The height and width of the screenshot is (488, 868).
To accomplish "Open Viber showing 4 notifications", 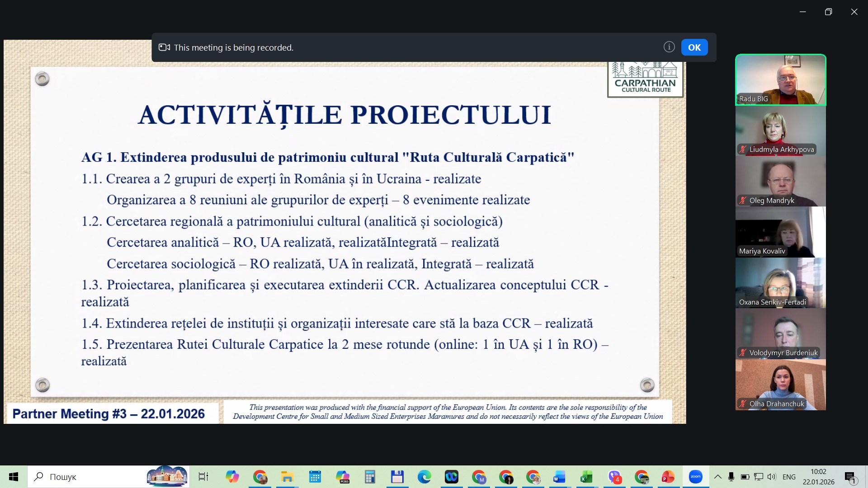I will point(614,477).
